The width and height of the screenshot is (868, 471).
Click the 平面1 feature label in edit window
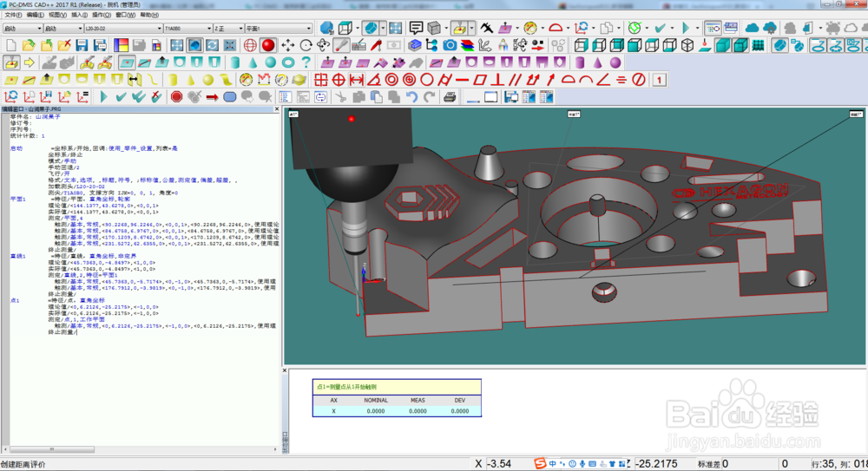(17, 199)
